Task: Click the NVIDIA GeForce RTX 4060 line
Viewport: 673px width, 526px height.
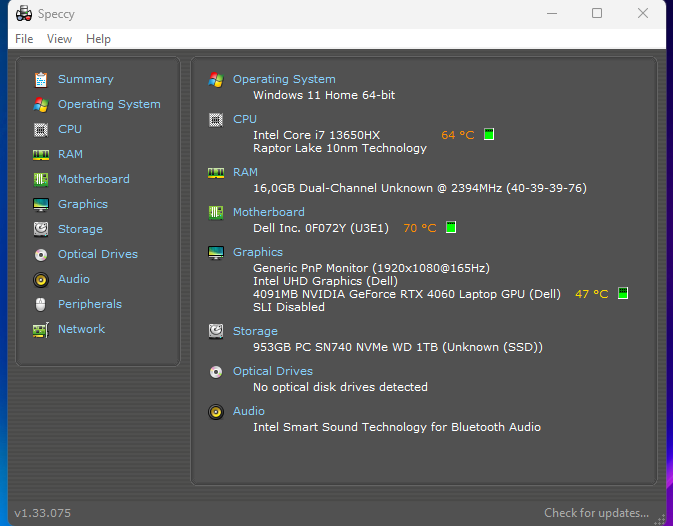Action: tap(407, 294)
